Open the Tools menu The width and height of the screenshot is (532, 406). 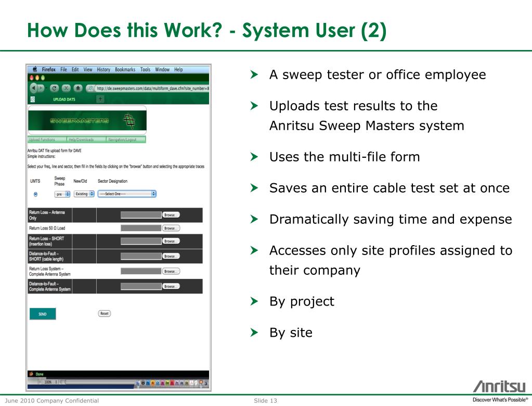[x=145, y=69]
